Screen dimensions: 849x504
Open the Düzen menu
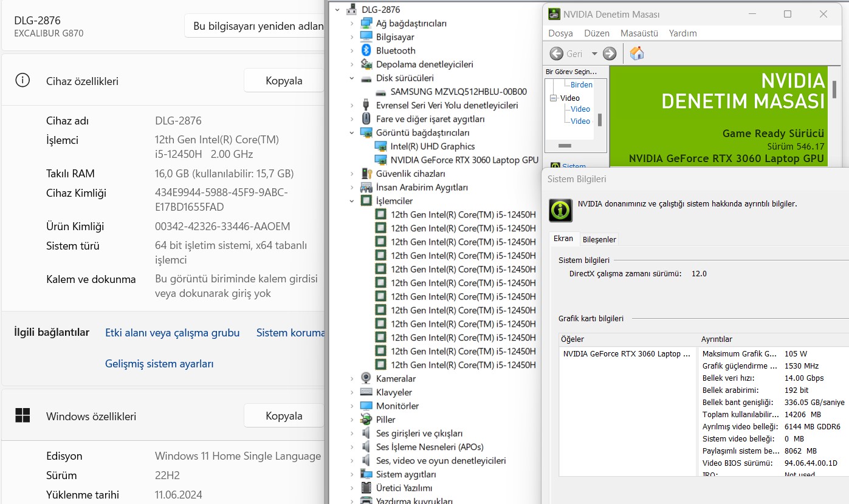coord(597,33)
